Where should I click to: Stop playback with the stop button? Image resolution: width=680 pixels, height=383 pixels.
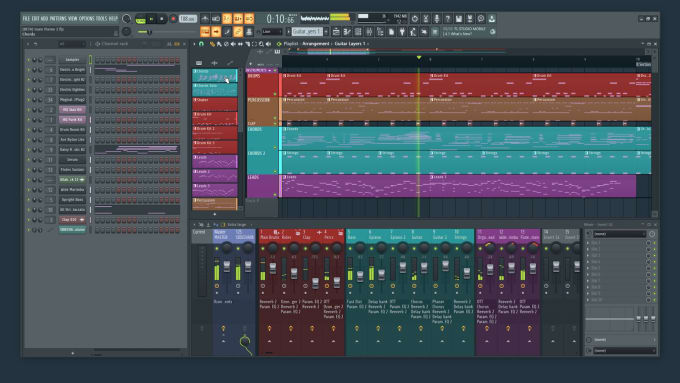(x=162, y=19)
